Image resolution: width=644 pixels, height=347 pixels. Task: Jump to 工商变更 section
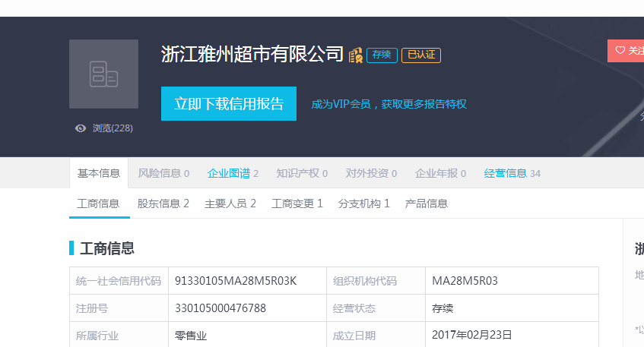[x=297, y=203]
